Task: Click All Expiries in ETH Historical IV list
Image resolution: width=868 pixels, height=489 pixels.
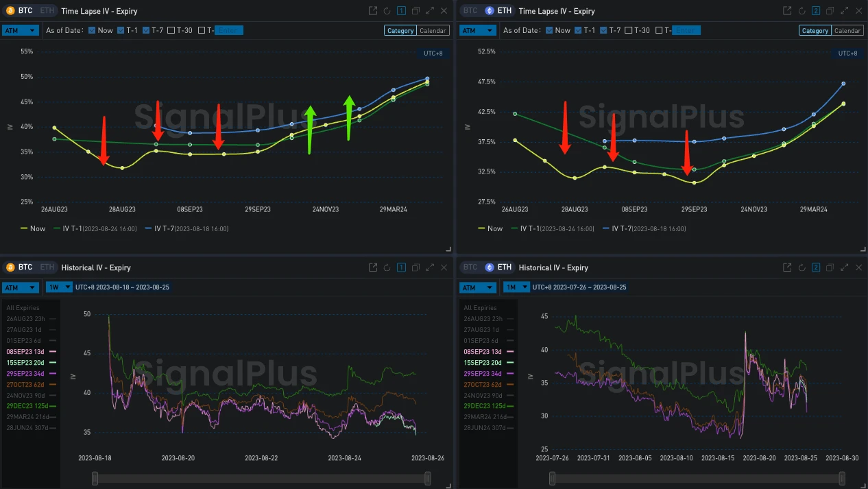Action: (480, 308)
